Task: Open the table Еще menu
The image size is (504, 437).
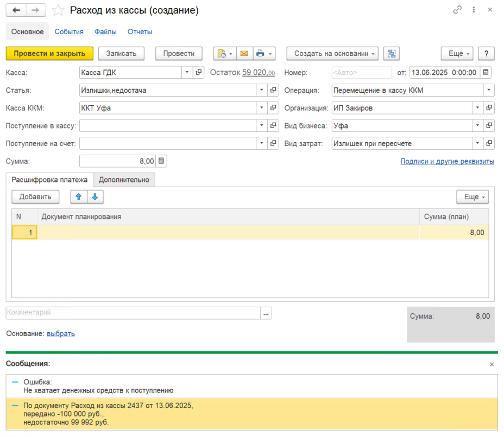Action: (x=472, y=197)
